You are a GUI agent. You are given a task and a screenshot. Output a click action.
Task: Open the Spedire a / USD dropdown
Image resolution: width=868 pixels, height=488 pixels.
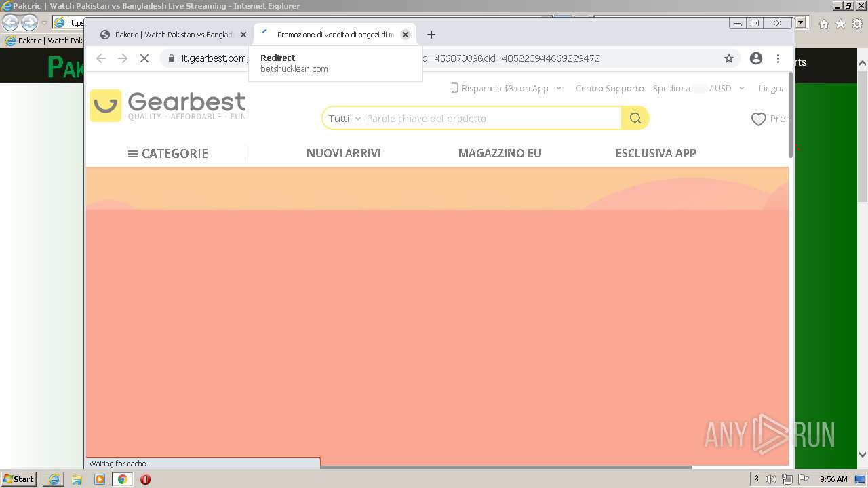(x=698, y=88)
